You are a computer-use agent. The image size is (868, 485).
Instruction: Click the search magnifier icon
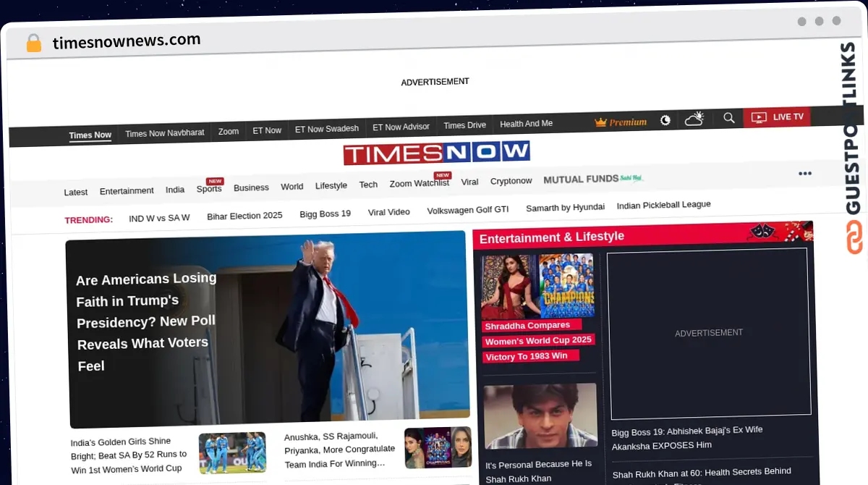coord(728,117)
